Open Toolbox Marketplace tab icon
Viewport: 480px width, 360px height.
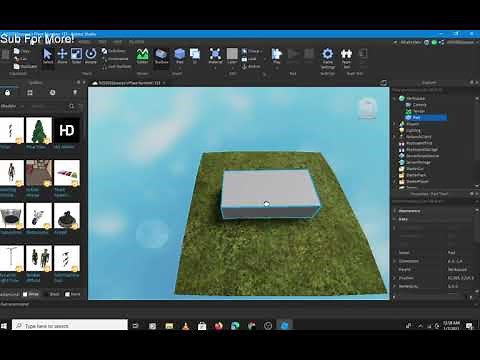coord(7,93)
